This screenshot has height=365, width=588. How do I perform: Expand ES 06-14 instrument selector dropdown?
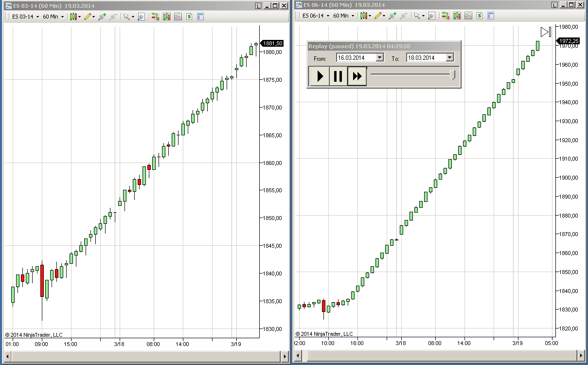click(x=328, y=16)
